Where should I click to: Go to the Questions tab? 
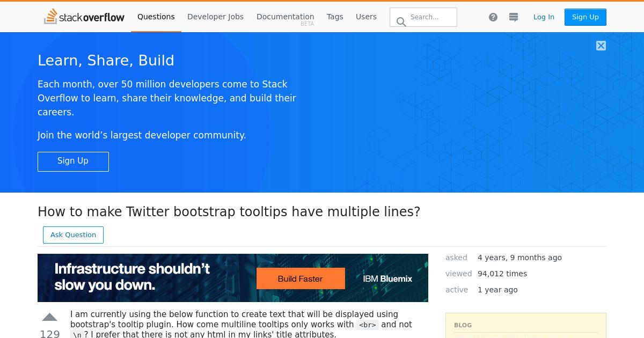(x=156, y=17)
